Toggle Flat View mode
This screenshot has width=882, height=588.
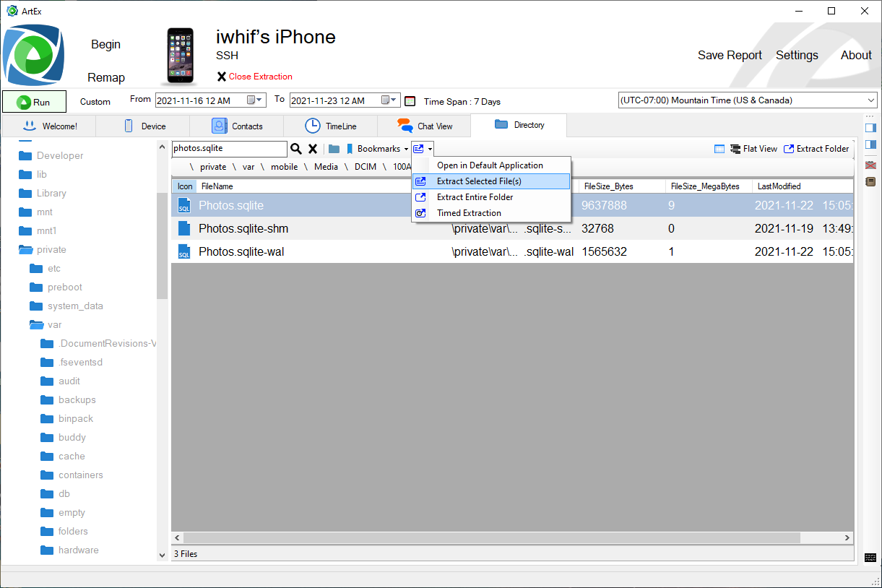point(753,149)
